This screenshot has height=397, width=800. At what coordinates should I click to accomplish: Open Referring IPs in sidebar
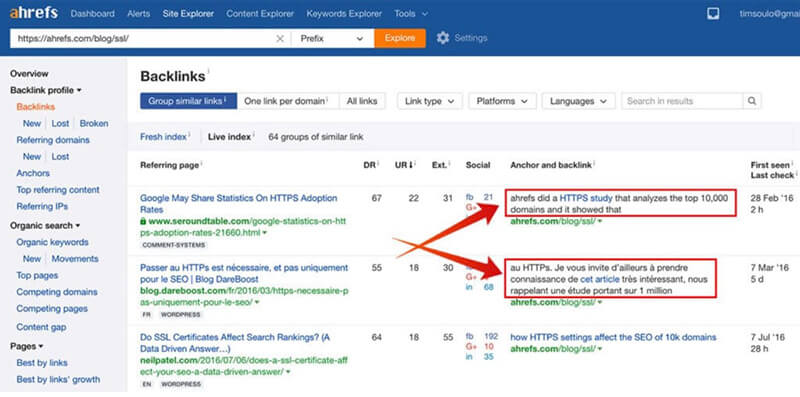pyautogui.click(x=42, y=207)
